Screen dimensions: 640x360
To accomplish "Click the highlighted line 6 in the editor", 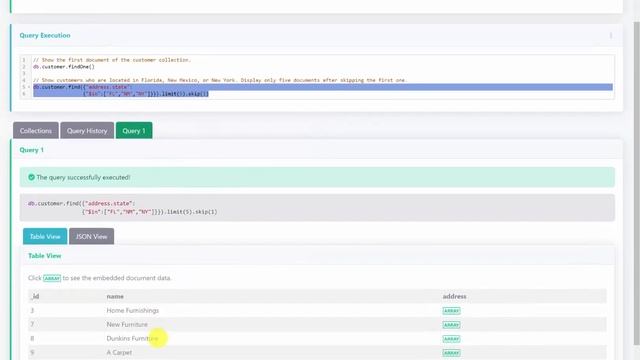I will (121, 94).
